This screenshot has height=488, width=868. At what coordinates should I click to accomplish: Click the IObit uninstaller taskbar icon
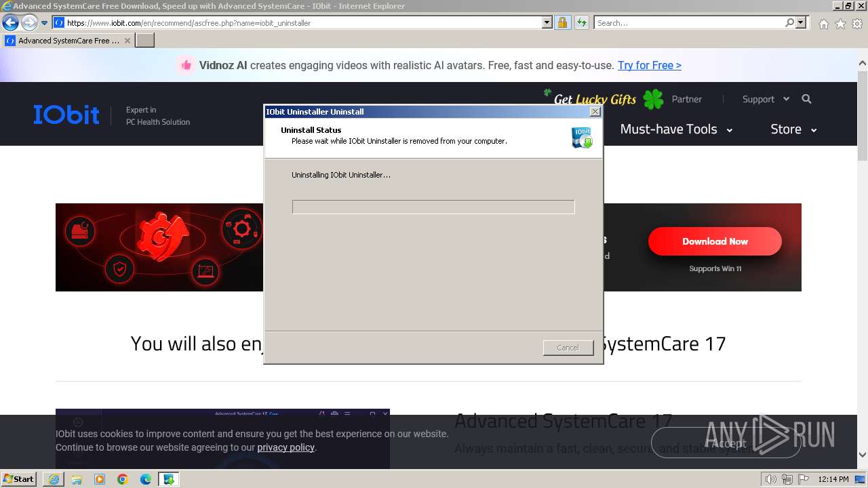coord(168,479)
